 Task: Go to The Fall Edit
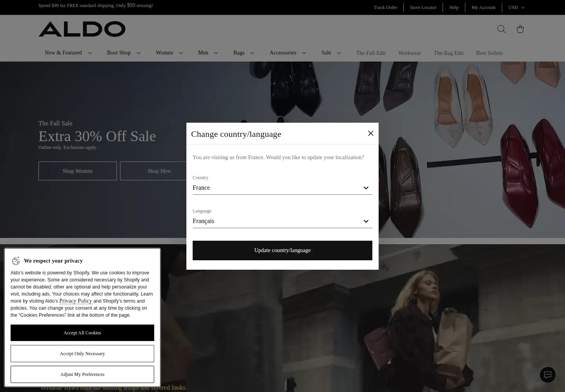click(x=371, y=53)
